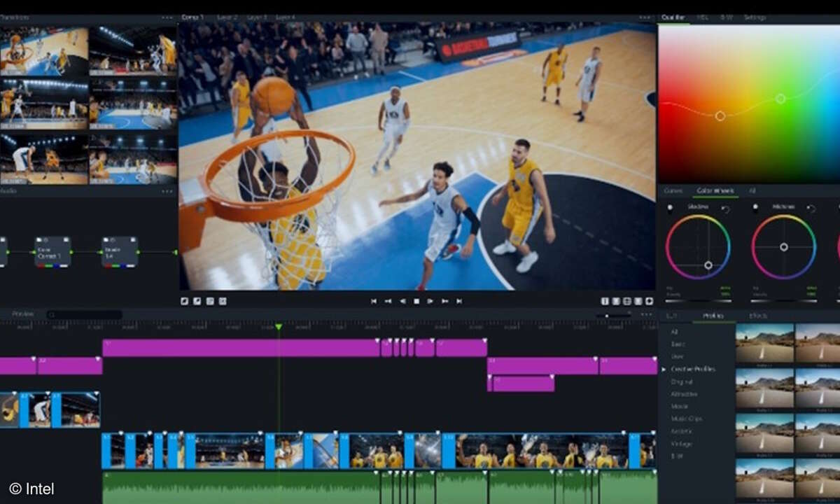The width and height of the screenshot is (840, 504).
Task: Jump to the start of the clip
Action: click(374, 301)
